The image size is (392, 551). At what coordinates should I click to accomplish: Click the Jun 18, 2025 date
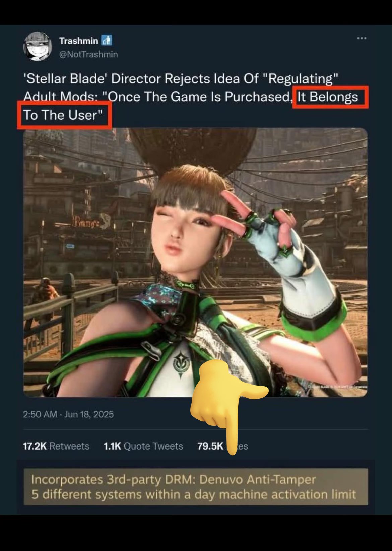click(x=89, y=414)
